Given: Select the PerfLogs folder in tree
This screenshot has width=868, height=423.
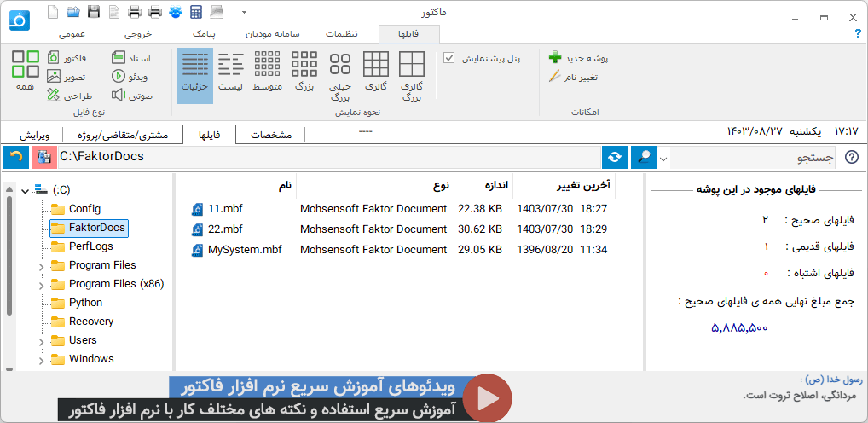Looking at the screenshot, I should 82,246.
